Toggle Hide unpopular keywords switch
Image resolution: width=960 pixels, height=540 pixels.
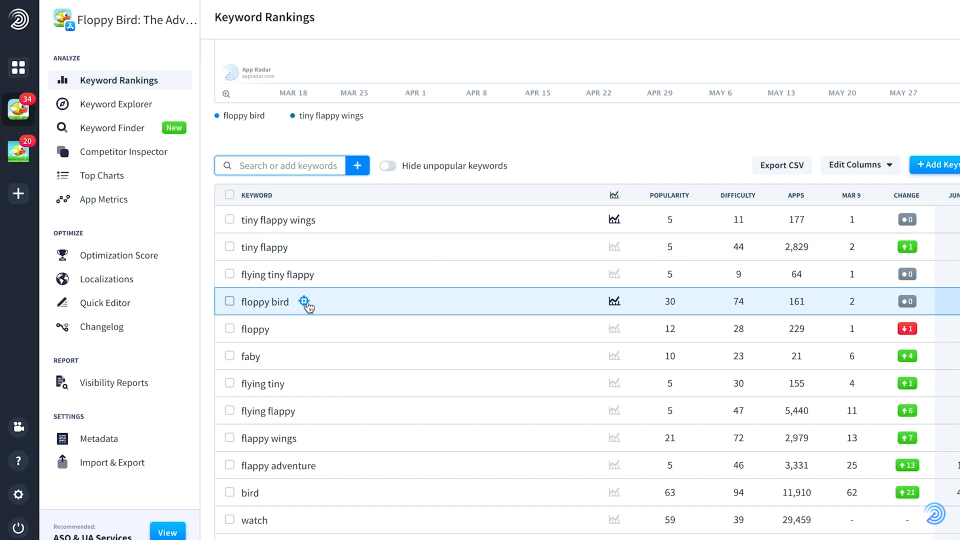coord(387,166)
